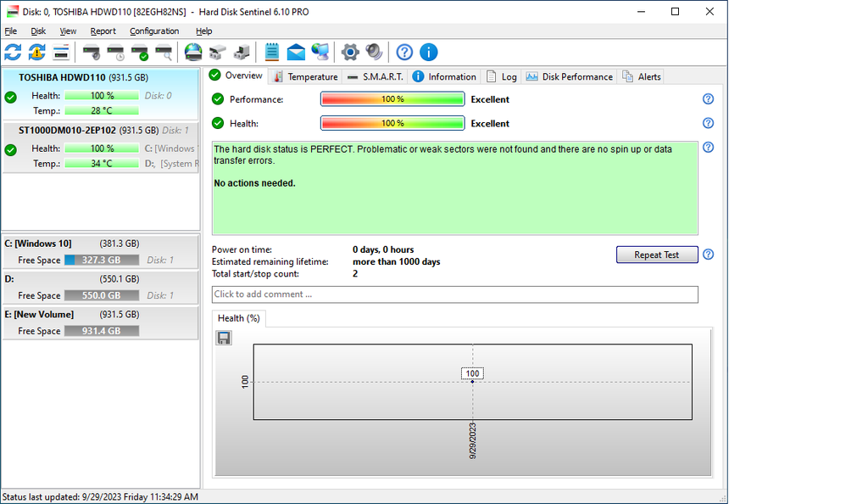Click the blue refresh arrows toolbar icon

point(13,53)
